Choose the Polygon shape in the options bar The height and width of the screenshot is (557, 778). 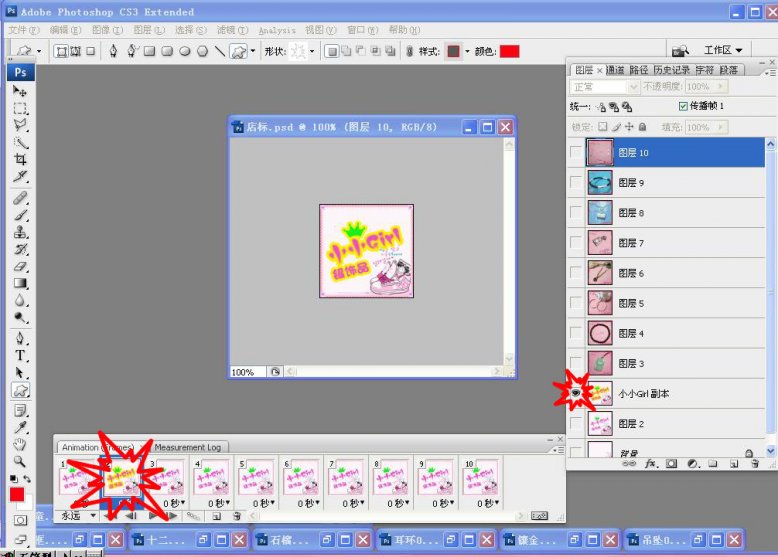(x=202, y=51)
